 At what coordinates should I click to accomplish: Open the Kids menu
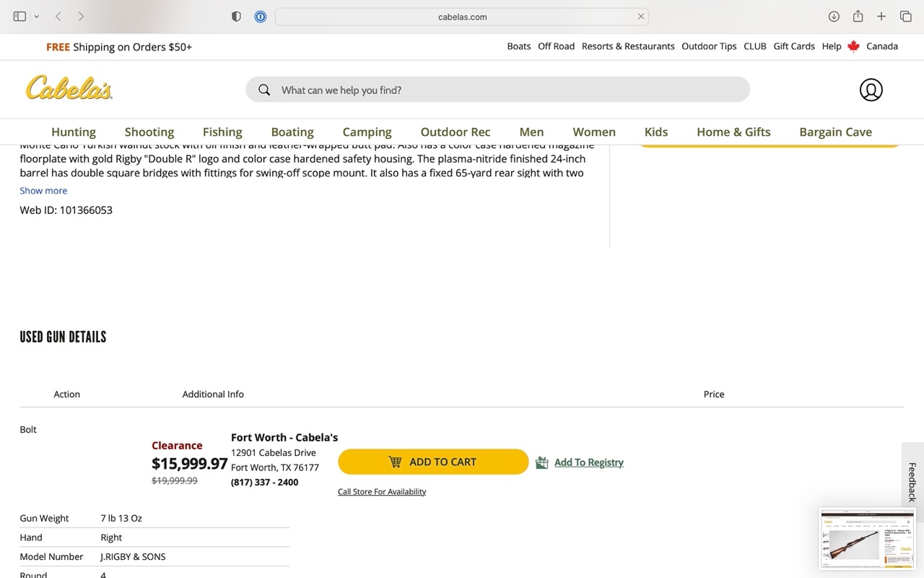[656, 131]
